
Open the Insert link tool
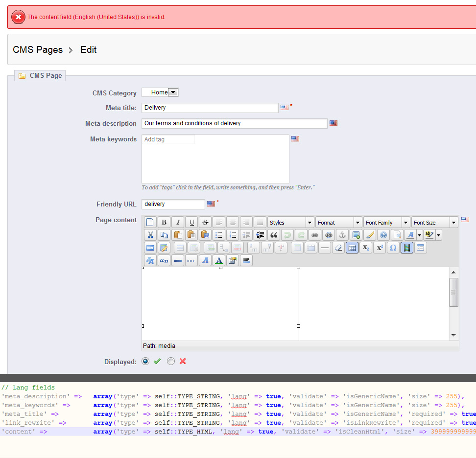tap(315, 235)
